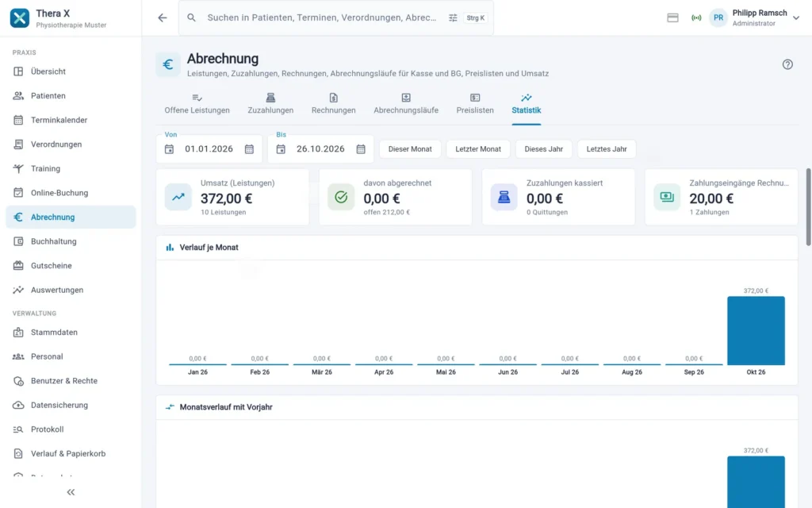Click the Umsatz value 372,00 €
812x508 pixels.
point(226,198)
